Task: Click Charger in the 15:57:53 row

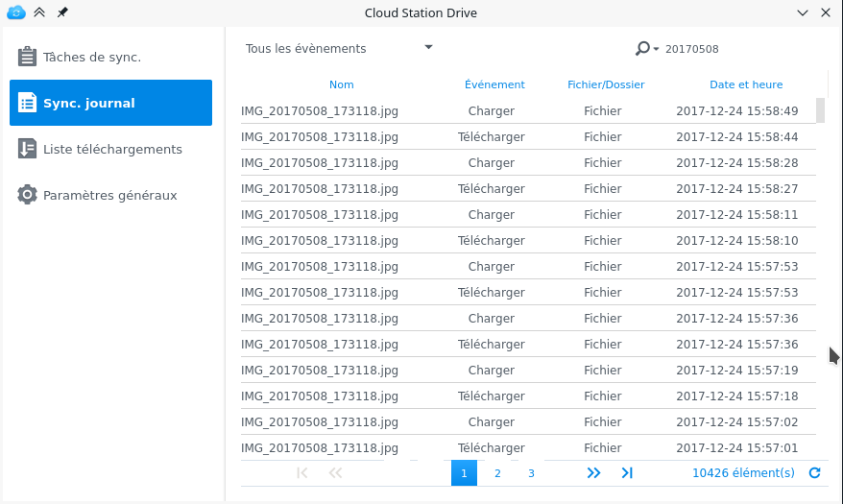Action: point(492,267)
